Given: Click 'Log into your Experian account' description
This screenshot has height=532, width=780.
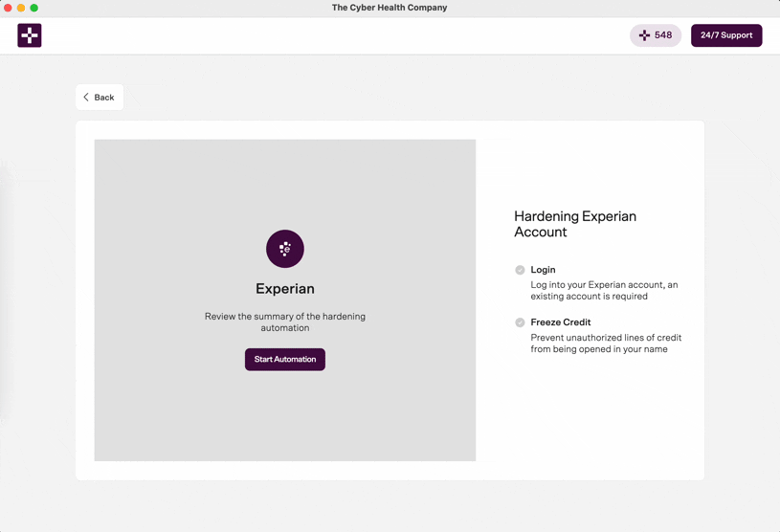Looking at the screenshot, I should (604, 290).
